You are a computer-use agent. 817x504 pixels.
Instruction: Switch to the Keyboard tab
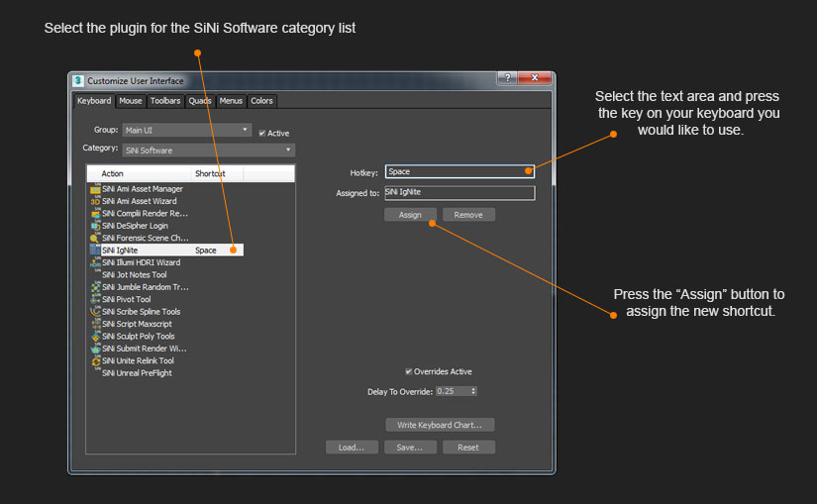click(x=94, y=101)
